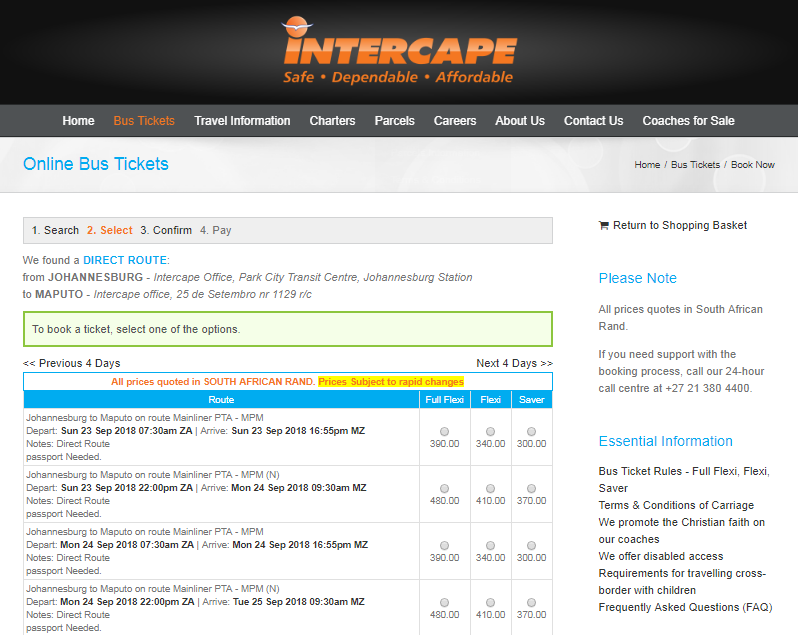This screenshot has width=798, height=635.
Task: Select Full Flexi 390.00 for Mon 07:30am
Action: click(444, 545)
